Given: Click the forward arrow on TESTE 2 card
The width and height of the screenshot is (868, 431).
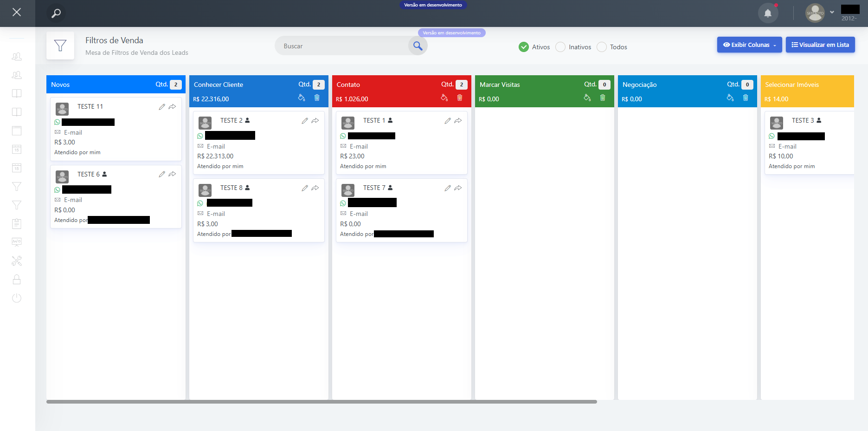Looking at the screenshot, I should pos(315,121).
